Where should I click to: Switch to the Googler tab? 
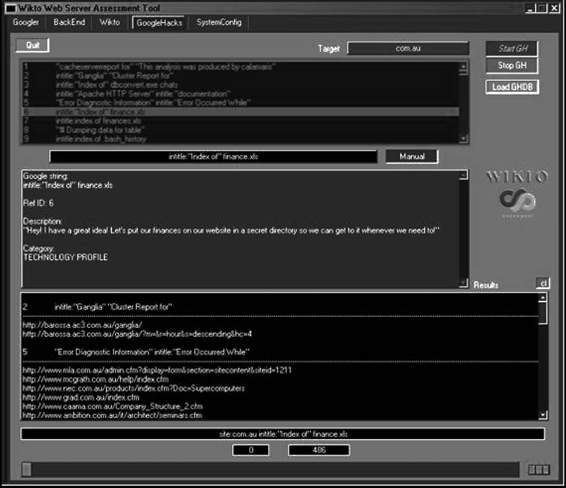[26, 22]
